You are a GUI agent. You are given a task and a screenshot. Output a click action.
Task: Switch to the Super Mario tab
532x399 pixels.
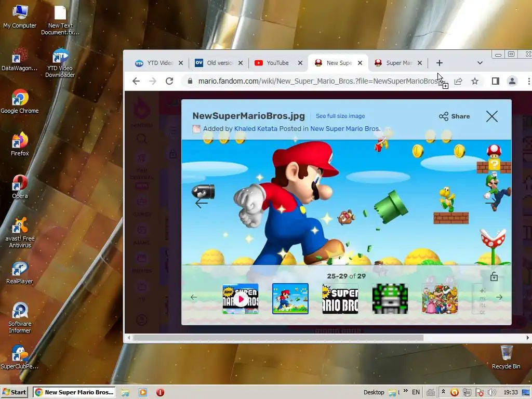[x=394, y=63]
